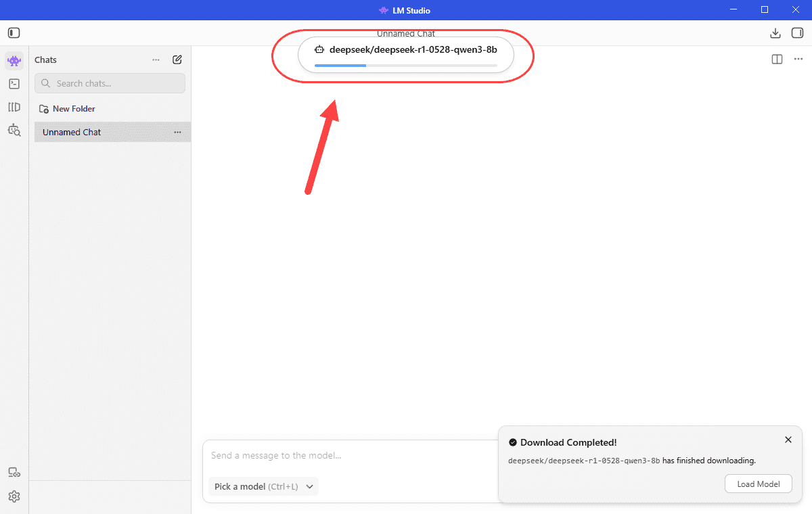Open the Discover model search icon
This screenshot has height=514, width=812.
point(14,129)
